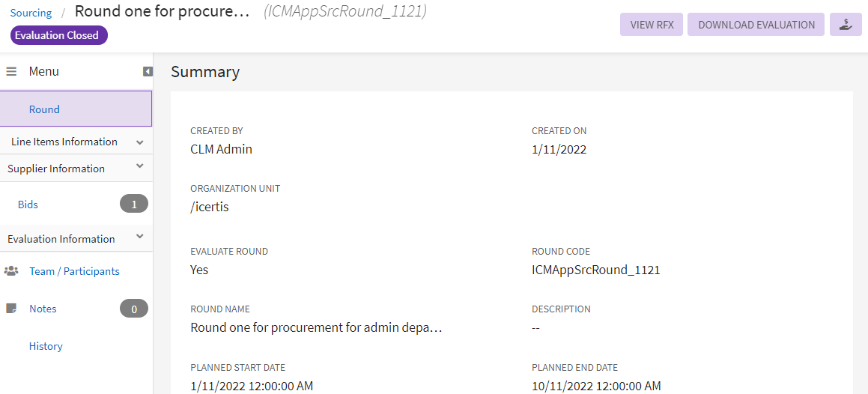Click the Notes count badge
Viewport: 868px width, 394px height.
point(134,309)
